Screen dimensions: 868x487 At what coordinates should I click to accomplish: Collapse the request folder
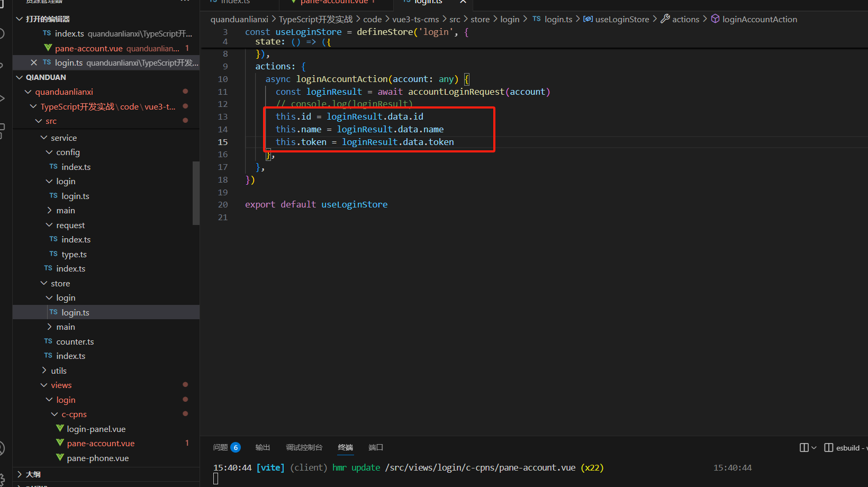(49, 225)
